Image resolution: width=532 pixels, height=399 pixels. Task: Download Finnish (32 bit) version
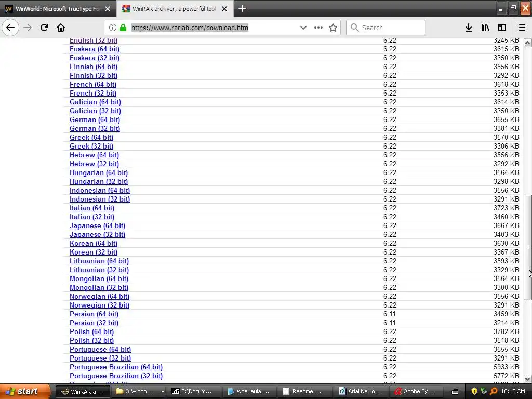[94, 75]
